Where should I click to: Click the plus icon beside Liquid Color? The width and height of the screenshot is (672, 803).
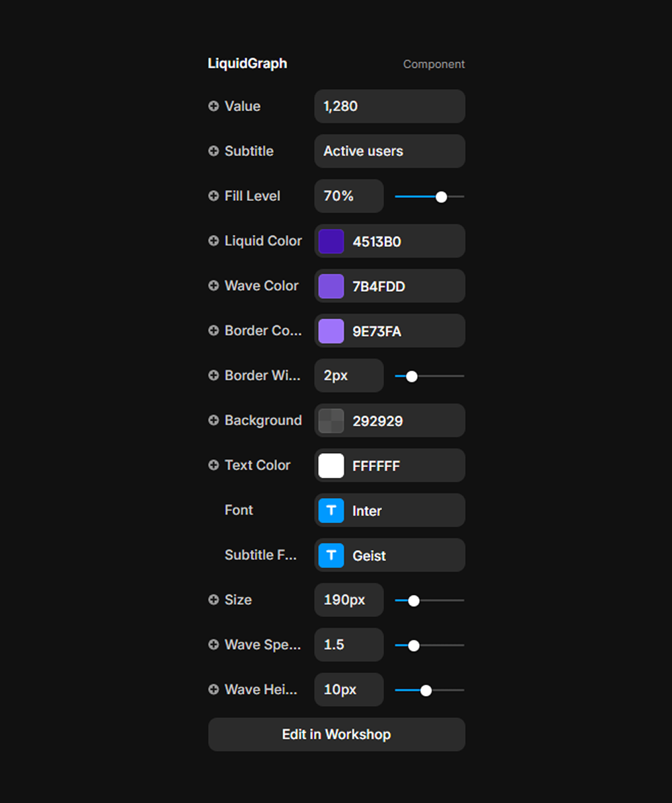[x=214, y=241]
